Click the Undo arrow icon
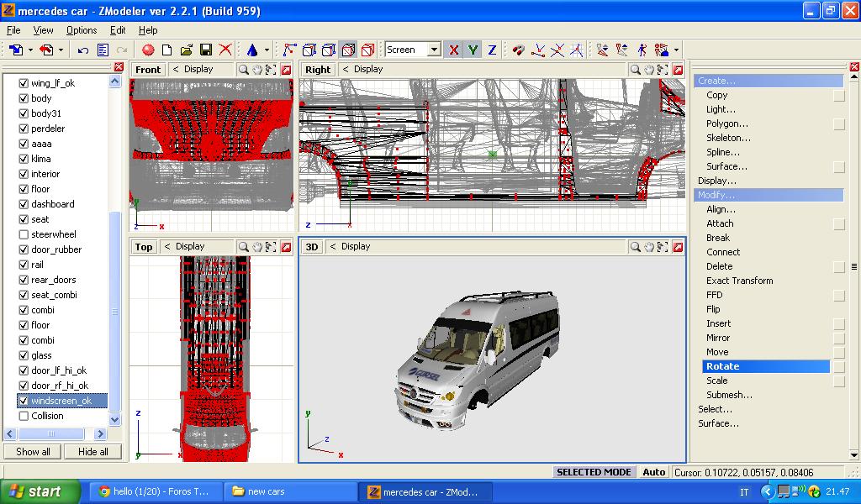 [83, 50]
